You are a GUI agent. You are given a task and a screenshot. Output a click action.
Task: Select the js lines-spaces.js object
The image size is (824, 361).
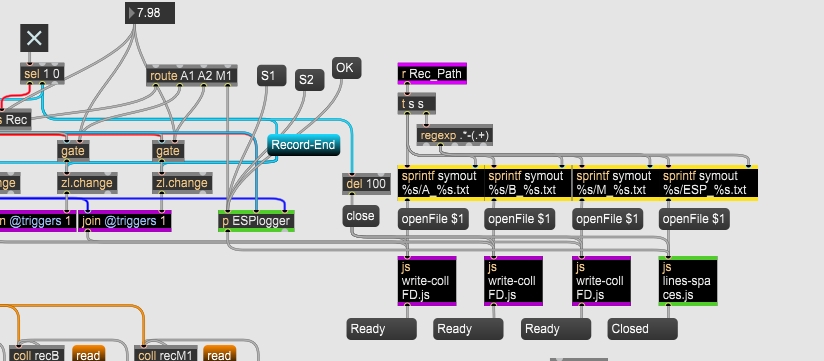point(688,281)
